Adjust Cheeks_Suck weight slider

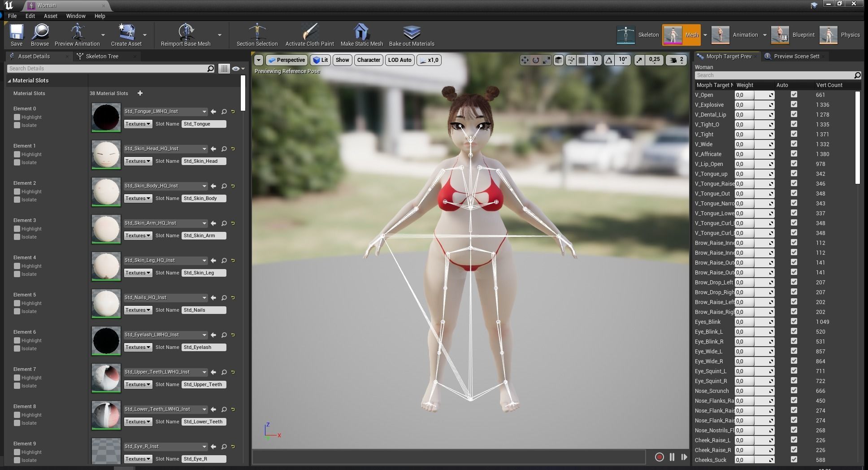754,460
